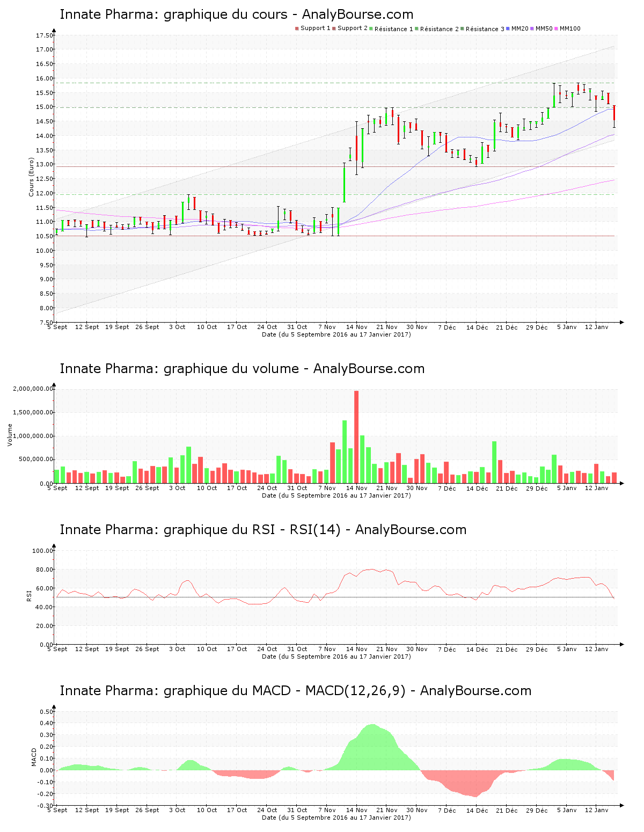The width and height of the screenshot is (644, 832).
Task: Click the 17.50 label on price axis
Action: pyautogui.click(x=45, y=35)
